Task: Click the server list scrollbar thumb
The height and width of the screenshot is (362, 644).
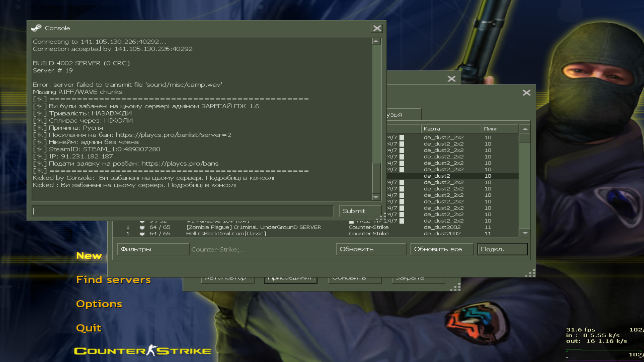Action: 524,138
